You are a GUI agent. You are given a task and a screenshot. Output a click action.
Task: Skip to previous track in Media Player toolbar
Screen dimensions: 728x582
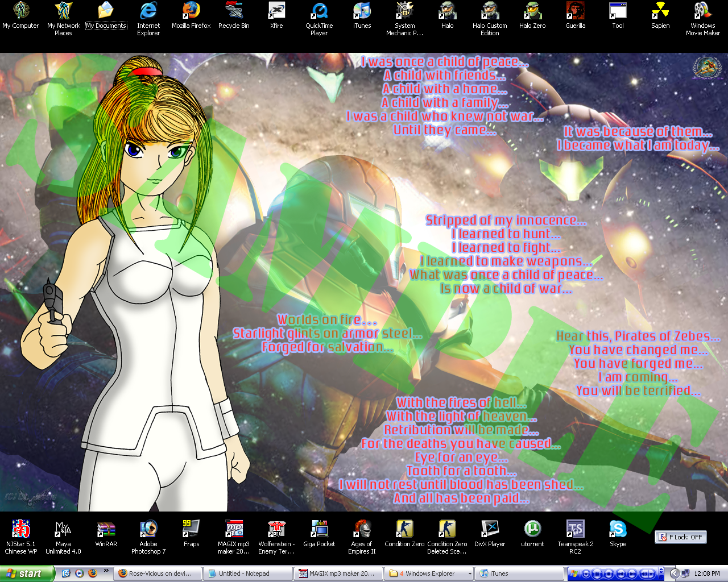tap(621, 573)
